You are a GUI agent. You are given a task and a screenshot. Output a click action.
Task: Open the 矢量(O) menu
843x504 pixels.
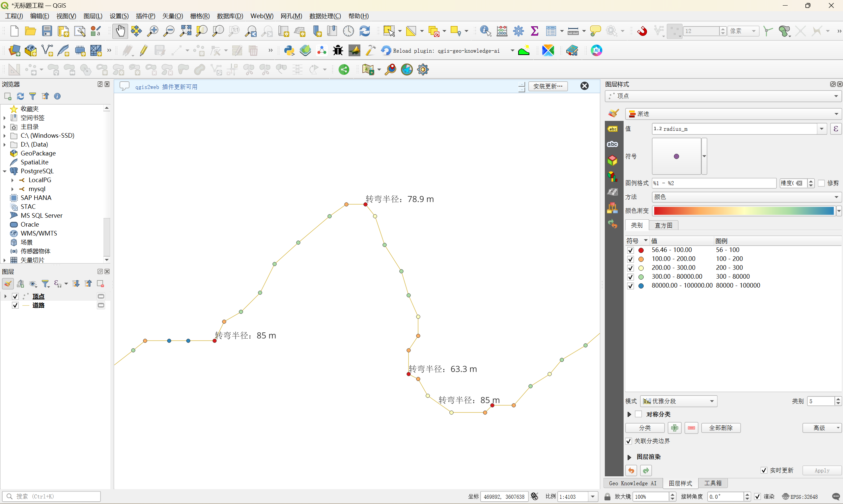pyautogui.click(x=173, y=16)
